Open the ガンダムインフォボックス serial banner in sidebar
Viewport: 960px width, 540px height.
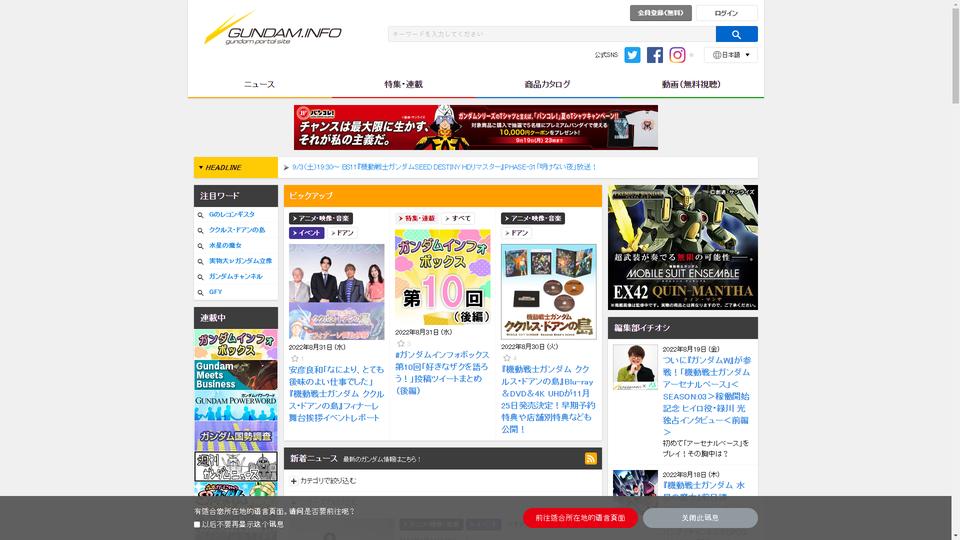[236, 345]
